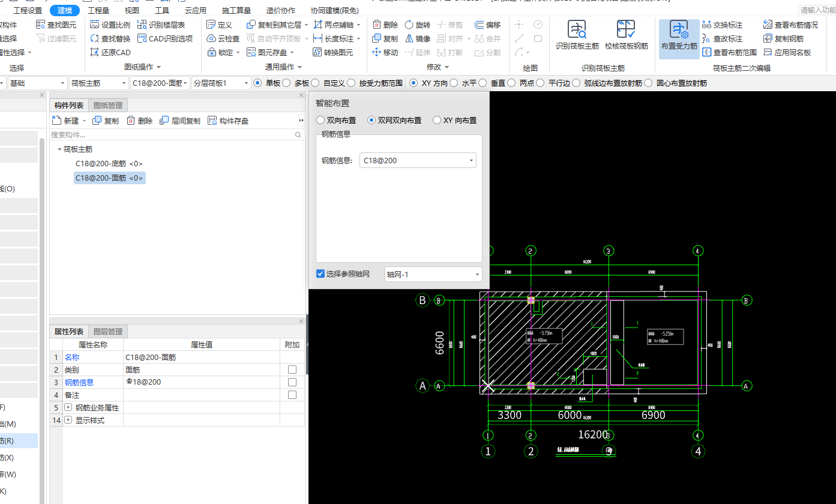Expand 钢筋业务属性 property group
Screen dimensions: 836x504
click(x=68, y=407)
